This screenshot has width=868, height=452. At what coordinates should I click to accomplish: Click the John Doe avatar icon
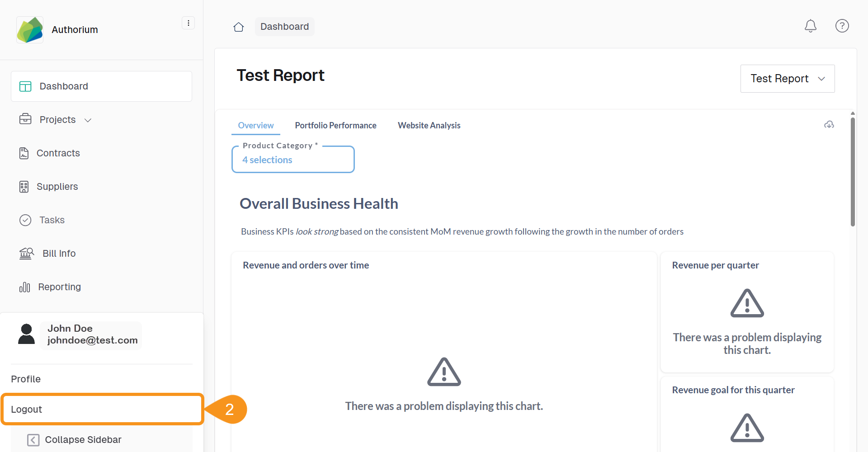(26, 334)
